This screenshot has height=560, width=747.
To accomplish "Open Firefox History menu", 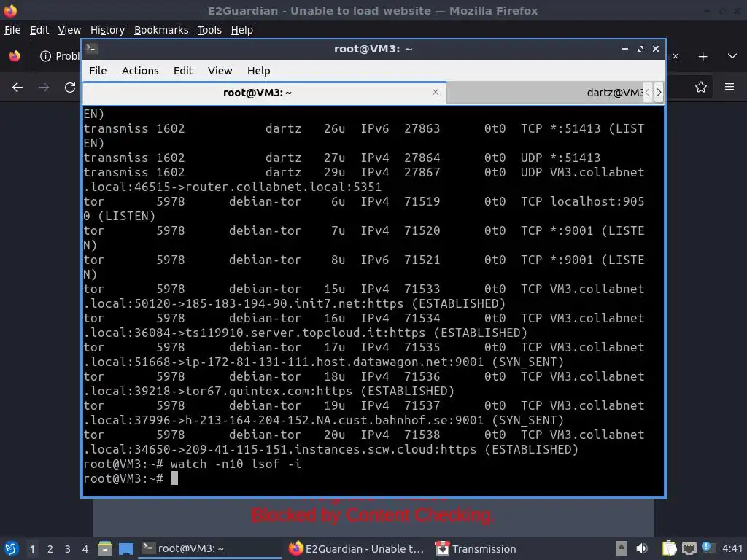I will (107, 30).
